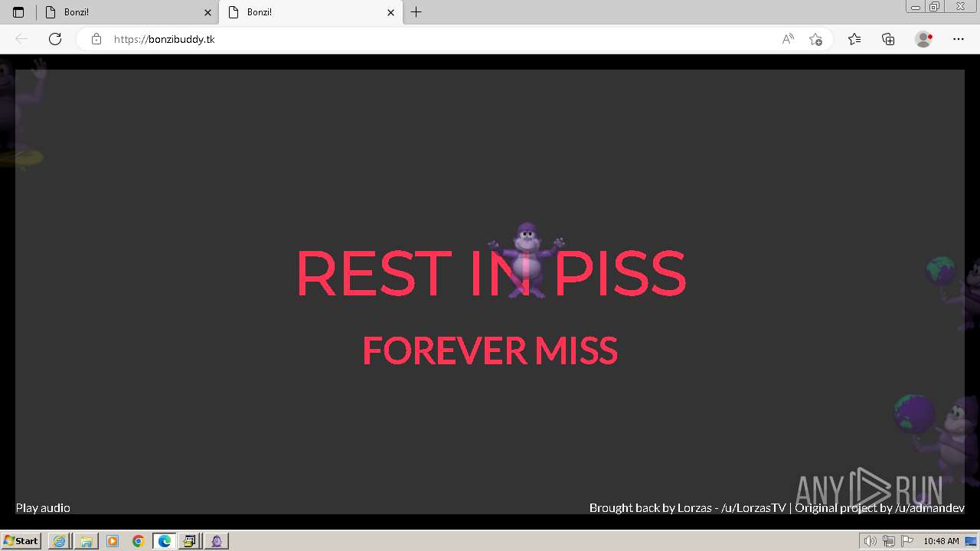This screenshot has height=551, width=980.
Task: Open the volume control in system tray
Action: [870, 541]
